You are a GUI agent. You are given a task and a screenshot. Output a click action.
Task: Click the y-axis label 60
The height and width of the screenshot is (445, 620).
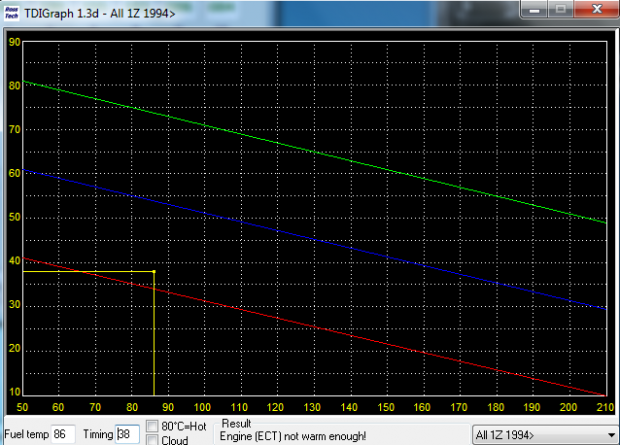(x=14, y=173)
